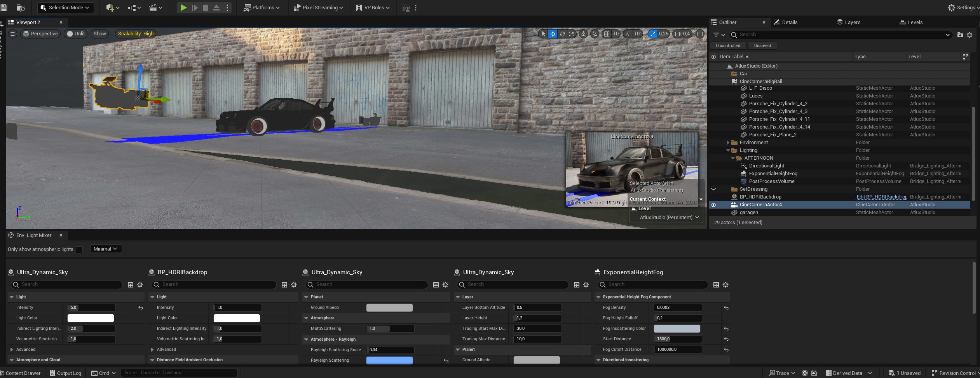980x378 pixels.
Task: Open camera speed setting 0,4
Action: (682, 34)
